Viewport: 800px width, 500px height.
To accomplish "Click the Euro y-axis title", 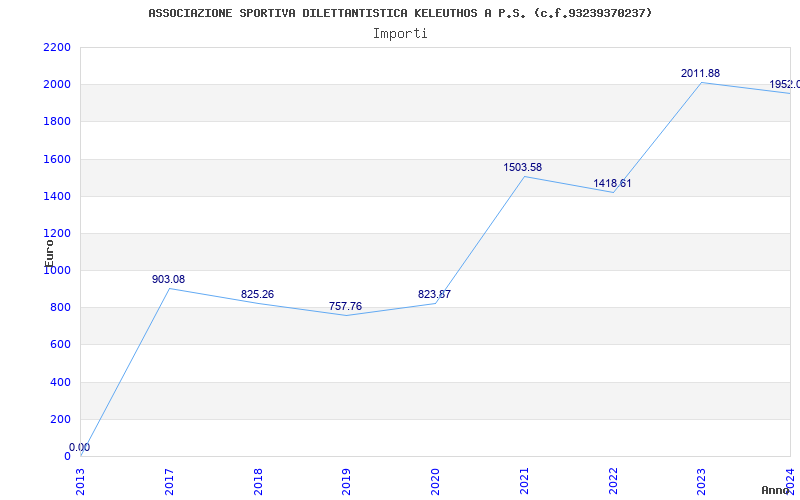I will coord(49,253).
